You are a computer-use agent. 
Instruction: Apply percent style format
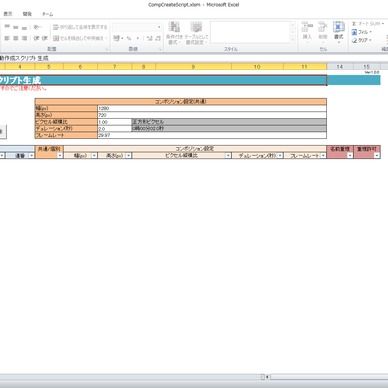[129, 38]
